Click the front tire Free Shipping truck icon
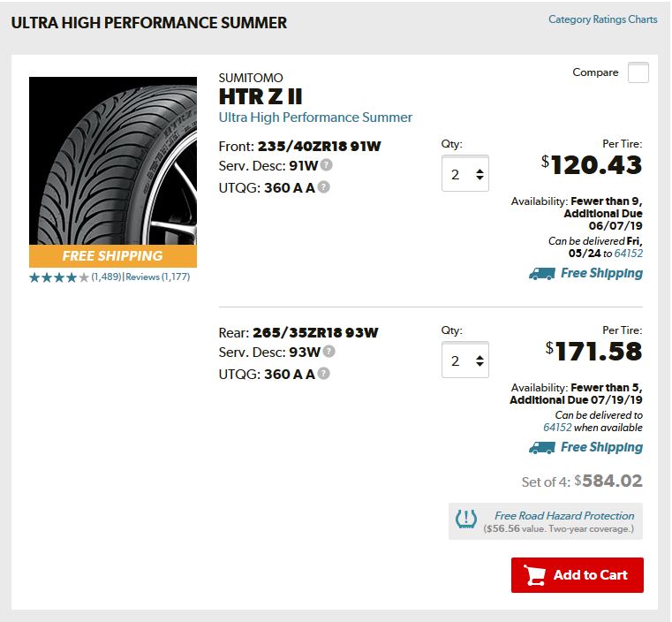The height and width of the screenshot is (622, 672). (x=542, y=274)
